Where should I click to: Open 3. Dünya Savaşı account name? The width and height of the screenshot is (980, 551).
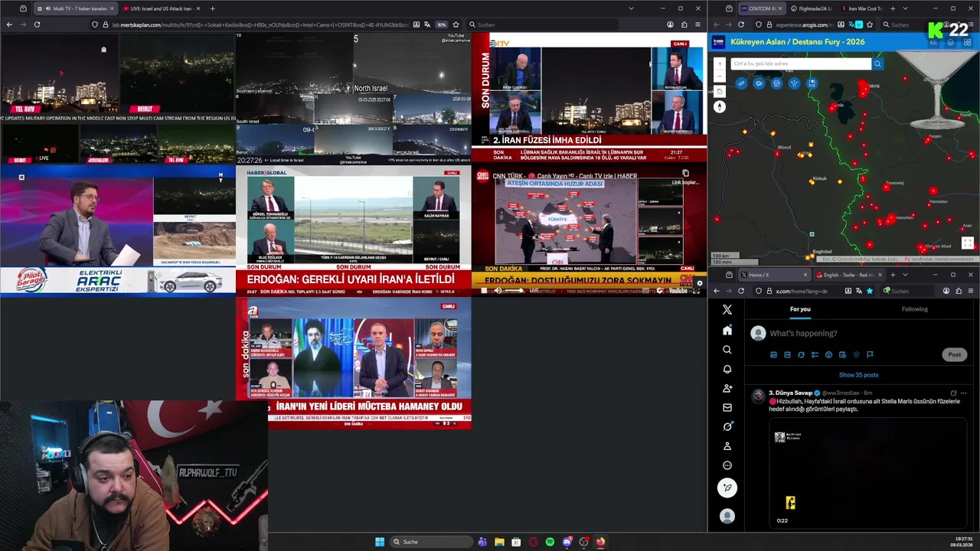[x=790, y=393]
